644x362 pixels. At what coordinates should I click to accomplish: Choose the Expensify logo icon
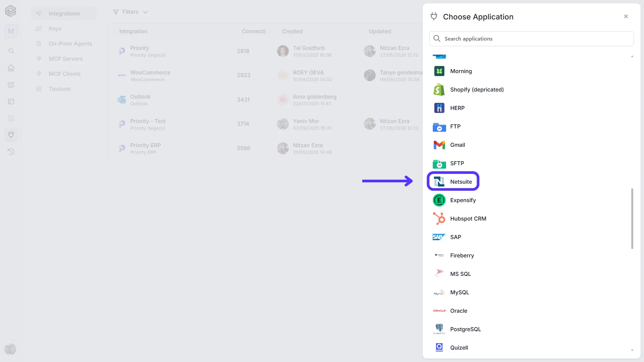click(439, 200)
